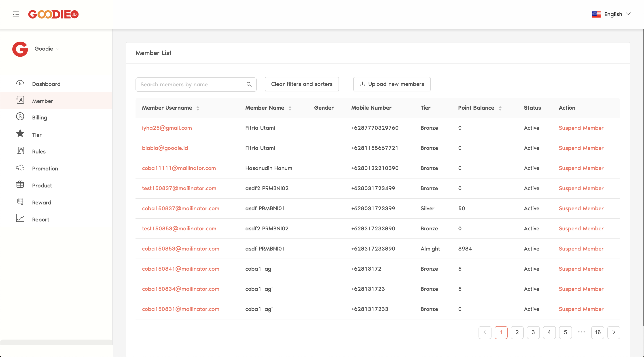
Task: Click the search magnifier icon
Action: [249, 85]
